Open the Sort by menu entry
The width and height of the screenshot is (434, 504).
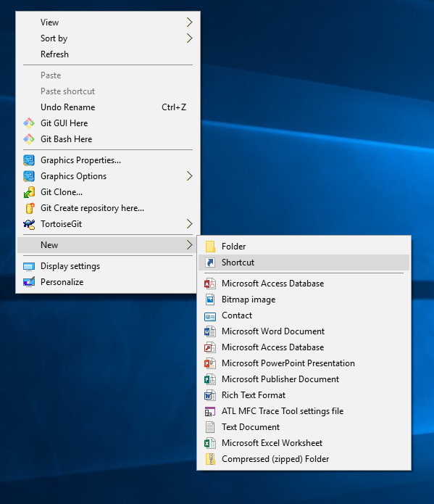[x=108, y=38]
